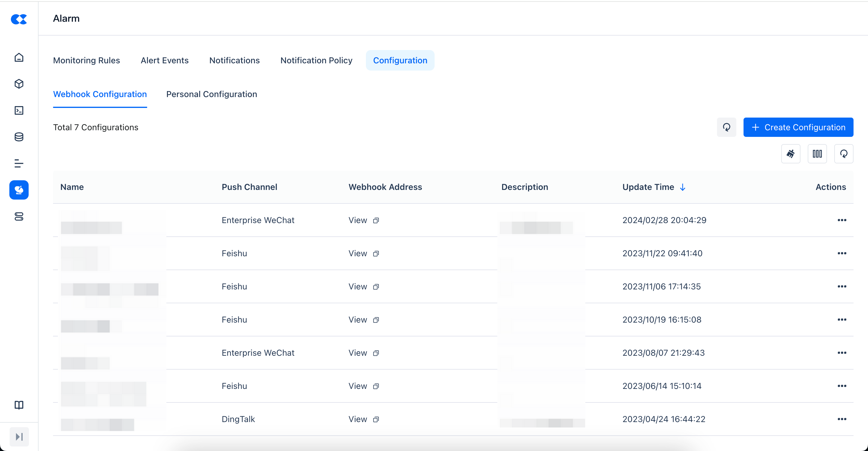Image resolution: width=868 pixels, height=451 pixels.
Task: Select the database icon in sidebar
Action: 19,137
